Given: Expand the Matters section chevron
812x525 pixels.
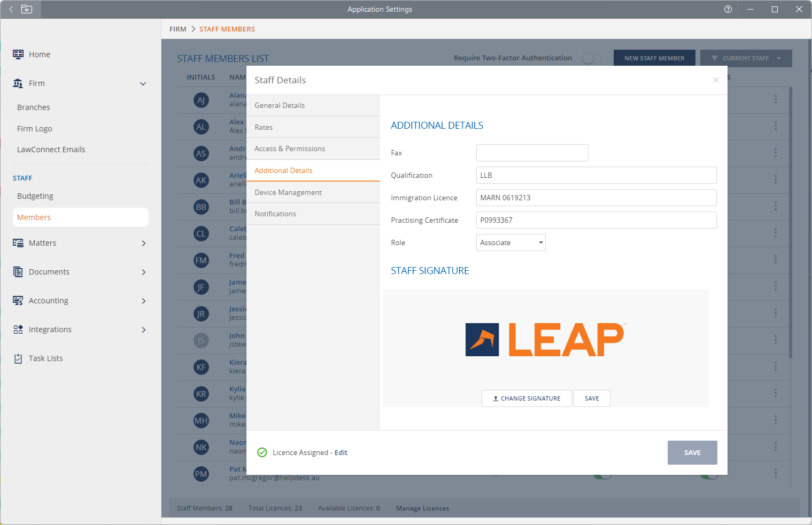Looking at the screenshot, I should [143, 243].
